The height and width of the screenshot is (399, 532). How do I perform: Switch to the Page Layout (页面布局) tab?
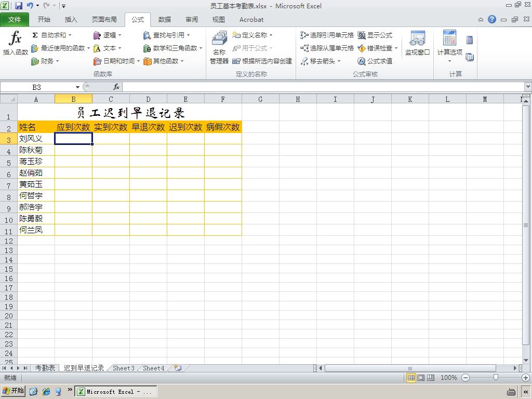pos(104,20)
